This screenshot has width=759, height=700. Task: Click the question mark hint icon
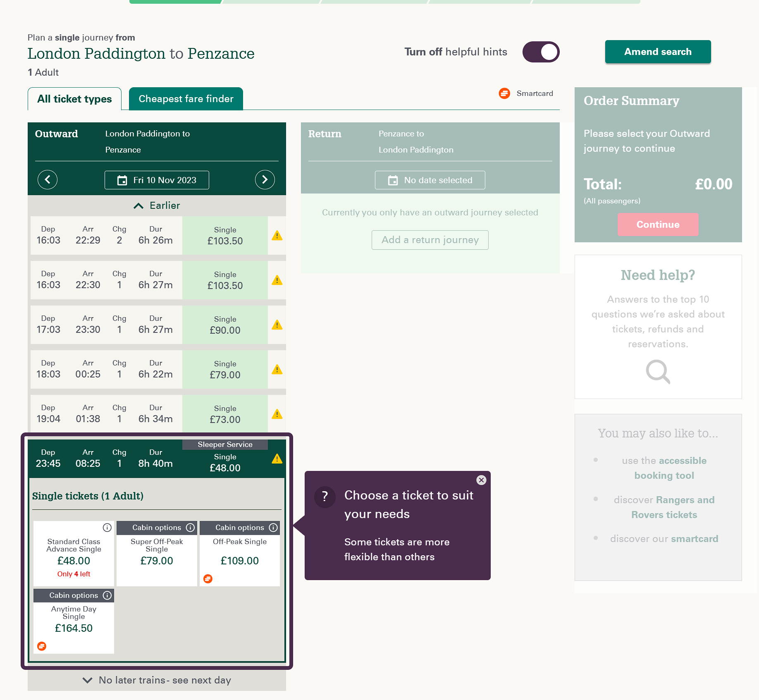click(x=325, y=497)
